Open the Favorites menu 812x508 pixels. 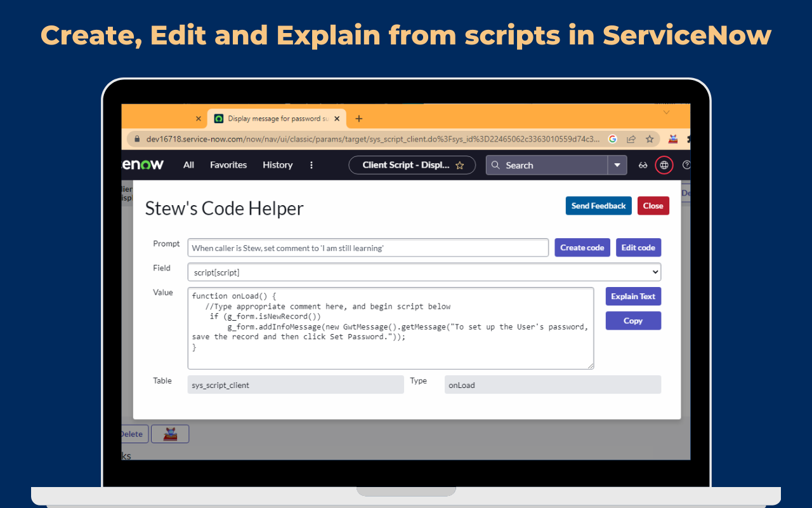click(x=228, y=165)
